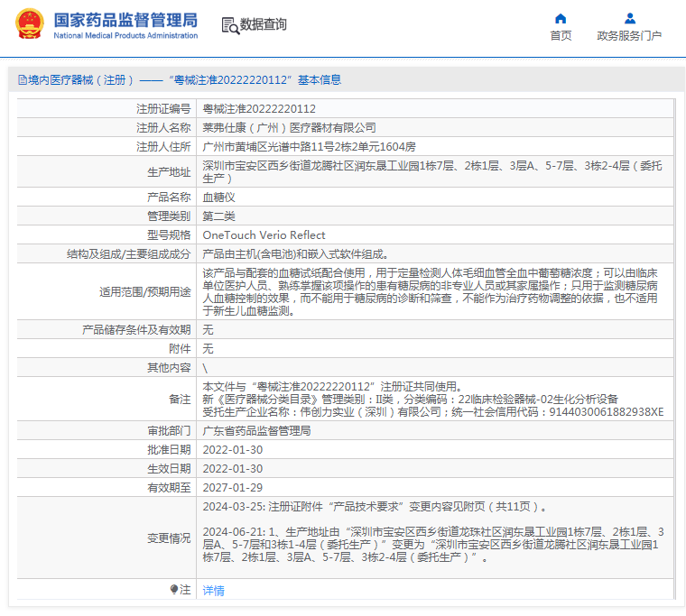The width and height of the screenshot is (686, 616).
Task: Click the national emblem logo
Action: click(29, 24)
